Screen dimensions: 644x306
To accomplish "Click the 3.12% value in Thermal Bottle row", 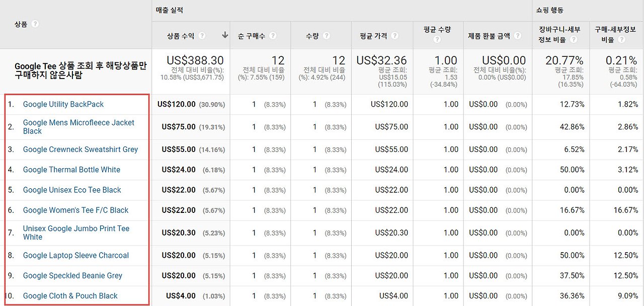I will click(x=628, y=170).
